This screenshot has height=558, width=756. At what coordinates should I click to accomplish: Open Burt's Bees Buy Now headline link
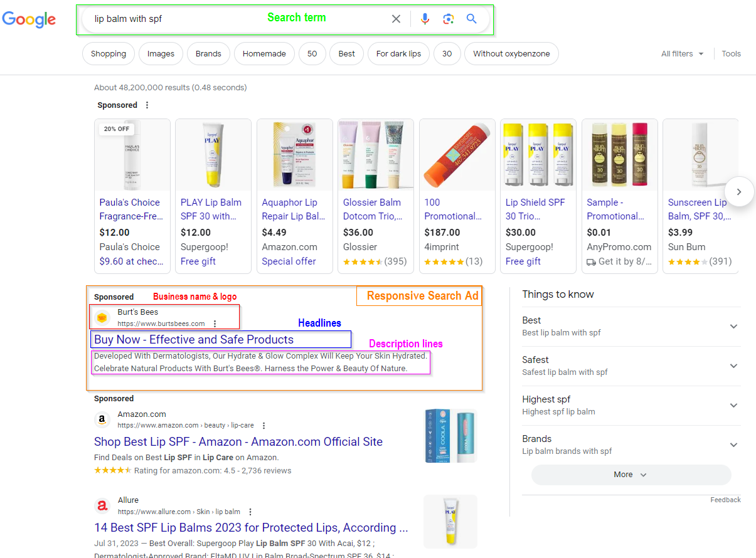[194, 340]
